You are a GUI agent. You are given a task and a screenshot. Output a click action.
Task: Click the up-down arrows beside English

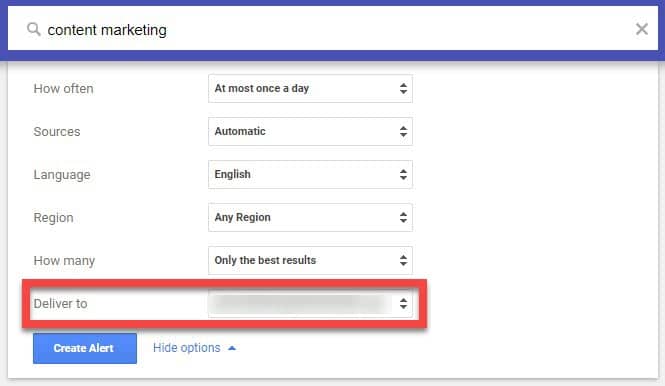pos(403,174)
